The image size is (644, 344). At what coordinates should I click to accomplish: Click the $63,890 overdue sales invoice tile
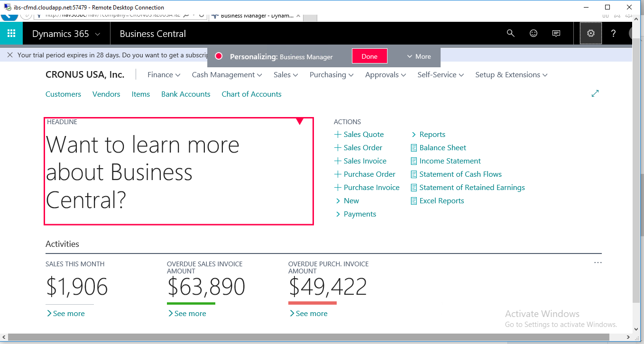[206, 287]
